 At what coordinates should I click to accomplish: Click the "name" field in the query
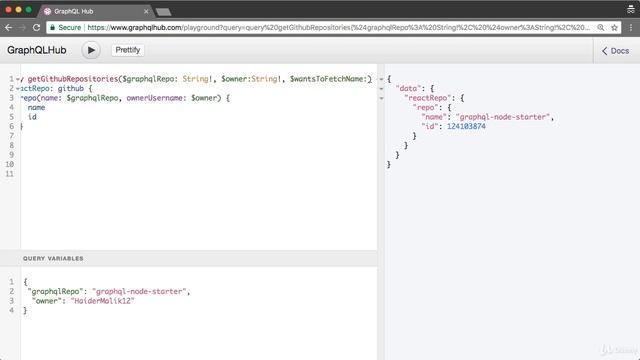coord(36,107)
